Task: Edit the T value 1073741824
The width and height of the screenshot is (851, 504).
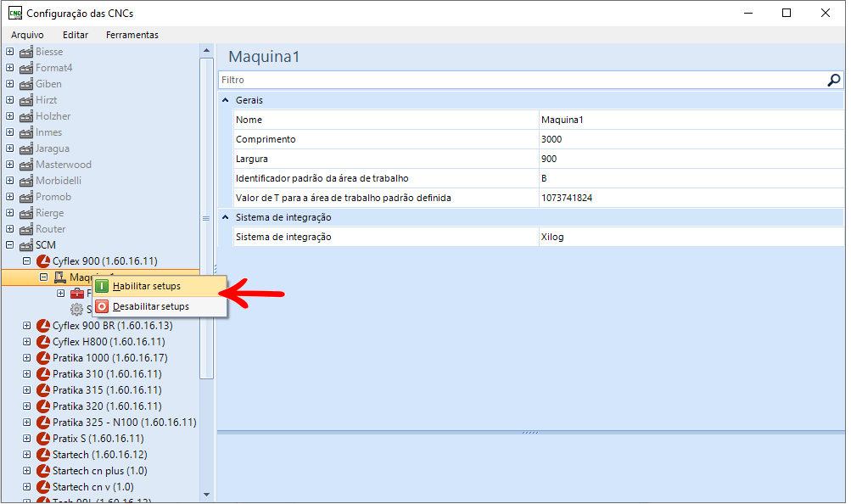Action: click(691, 198)
